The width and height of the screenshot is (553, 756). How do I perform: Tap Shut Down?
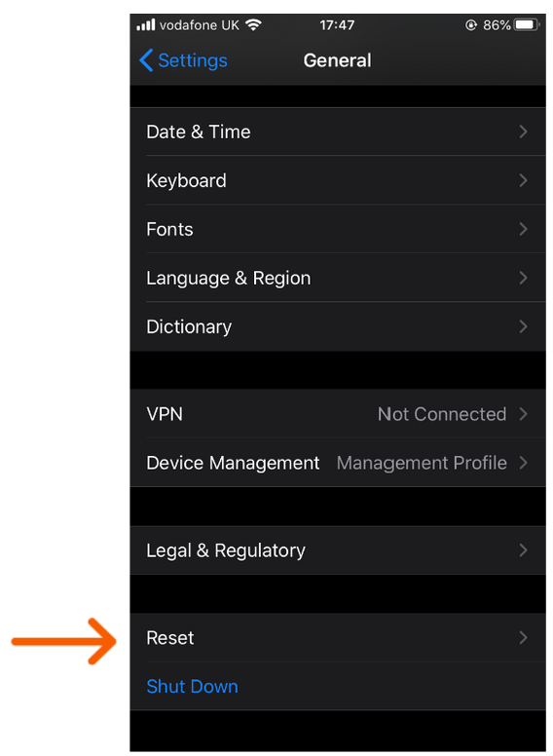192,686
